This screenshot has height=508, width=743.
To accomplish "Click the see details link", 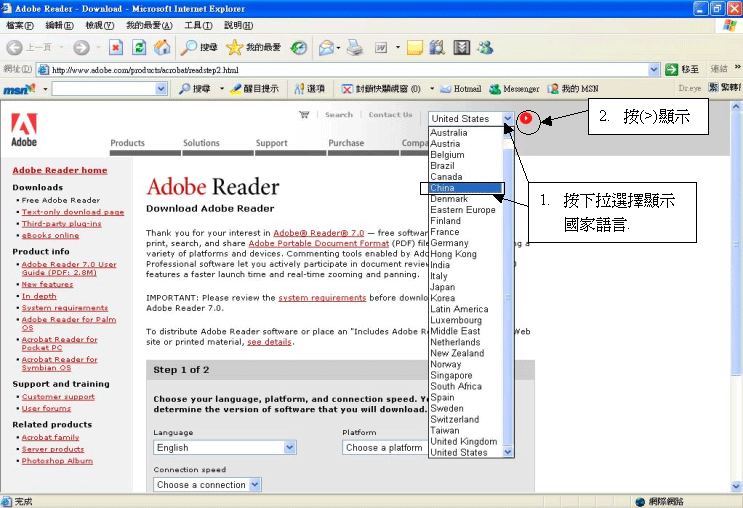I will pos(269,342).
